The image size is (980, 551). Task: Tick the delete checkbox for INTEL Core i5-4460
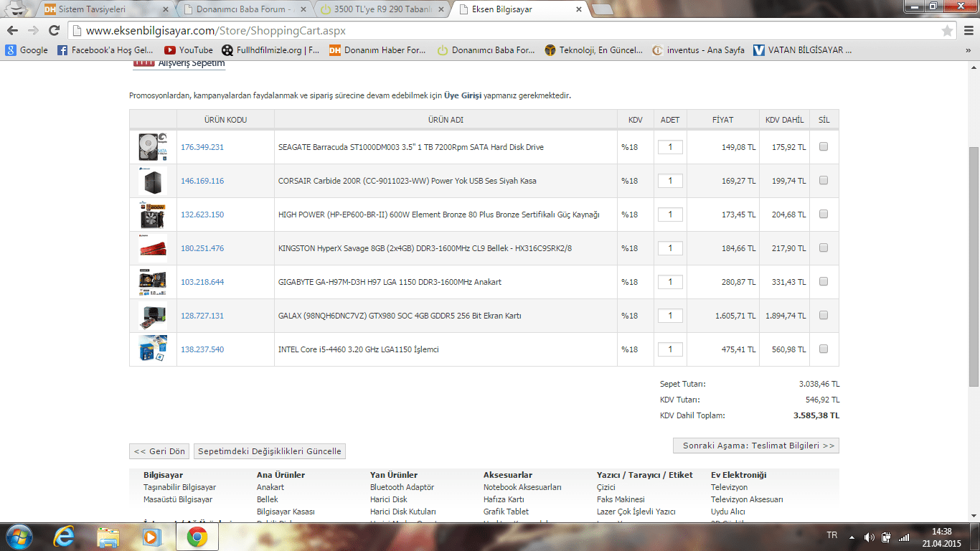(824, 349)
